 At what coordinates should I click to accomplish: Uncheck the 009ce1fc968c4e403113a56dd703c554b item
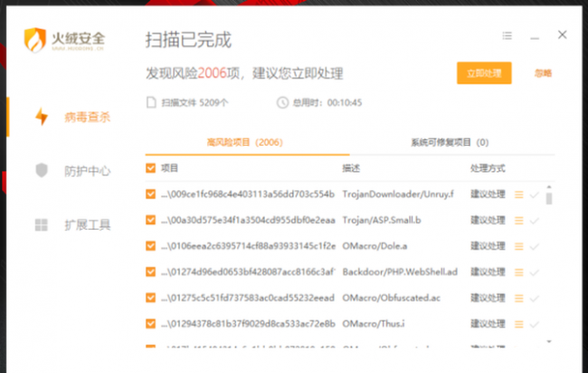[151, 194]
